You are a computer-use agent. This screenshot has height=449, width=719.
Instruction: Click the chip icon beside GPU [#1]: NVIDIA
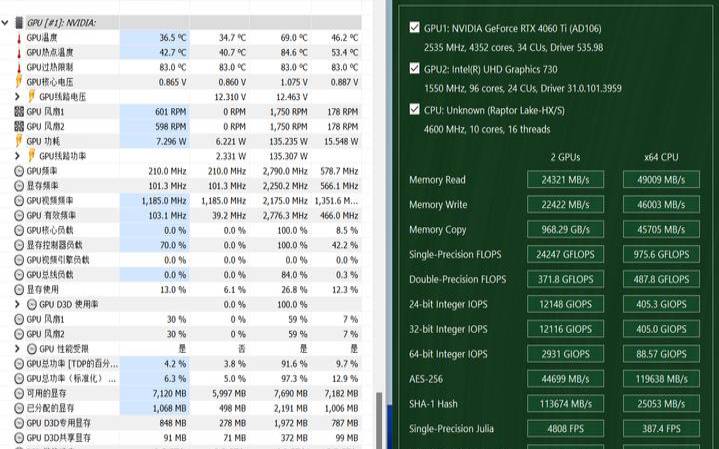pyautogui.click(x=19, y=22)
